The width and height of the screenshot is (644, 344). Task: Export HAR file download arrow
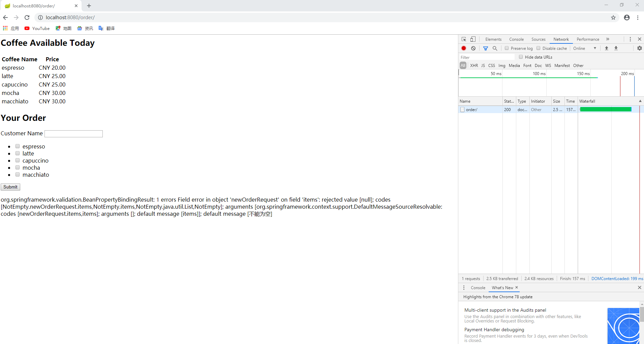(616, 48)
